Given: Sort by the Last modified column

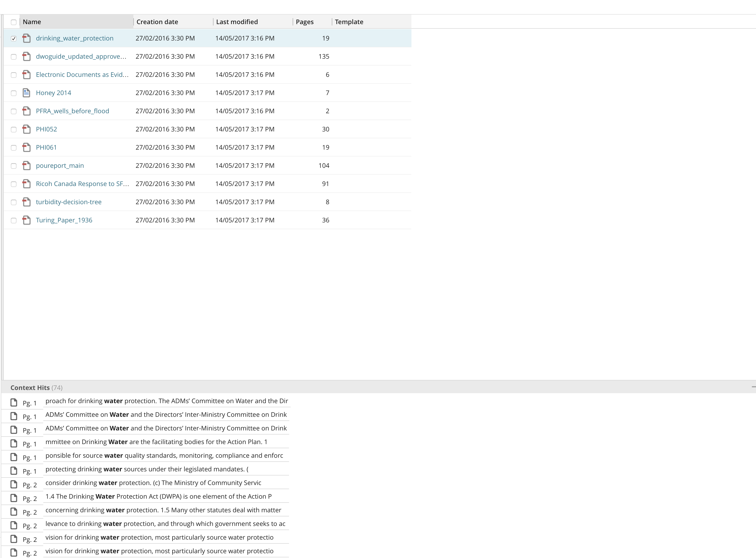Looking at the screenshot, I should coord(237,22).
